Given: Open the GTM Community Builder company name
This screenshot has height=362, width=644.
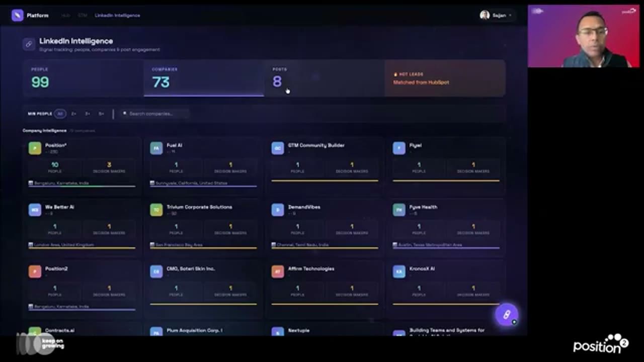Looking at the screenshot, I should coord(316,145).
